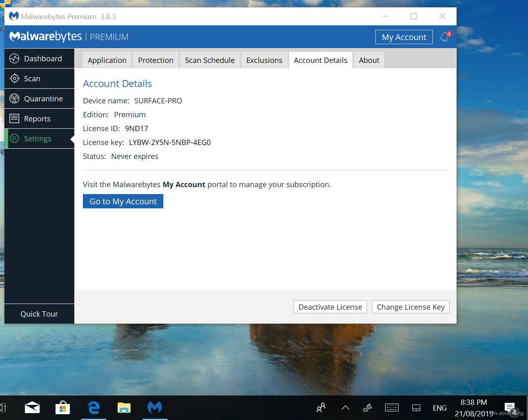
Task: Click the license key LYBW-2Y5N-5NBP-4EG0 text
Action: click(x=170, y=142)
